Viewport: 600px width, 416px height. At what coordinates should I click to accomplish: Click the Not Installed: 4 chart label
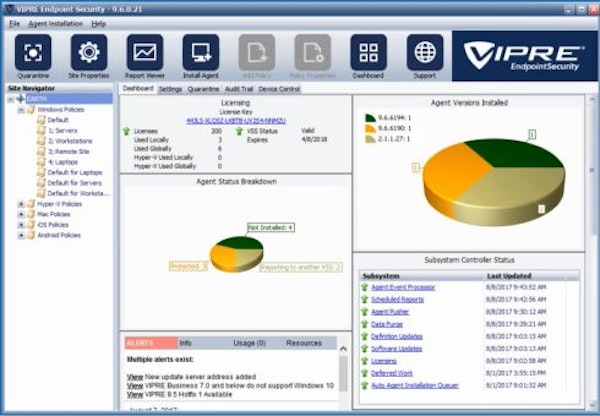(x=271, y=228)
